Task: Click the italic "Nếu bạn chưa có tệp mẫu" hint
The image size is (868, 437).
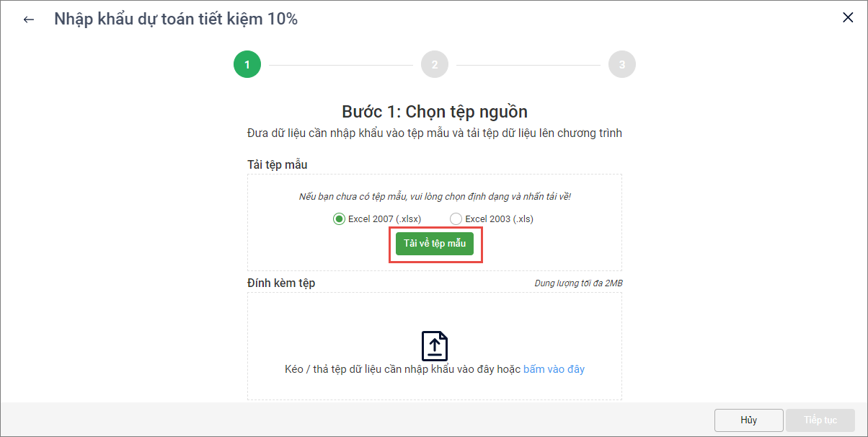Action: (x=435, y=197)
